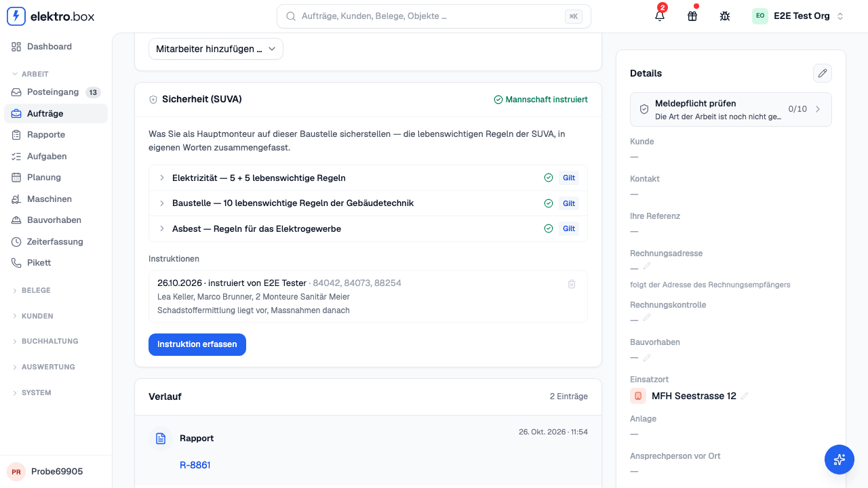Viewport: 868px width, 488px height.
Task: Delete the 26.10.2026 instruction with the trash icon
Action: click(572, 284)
